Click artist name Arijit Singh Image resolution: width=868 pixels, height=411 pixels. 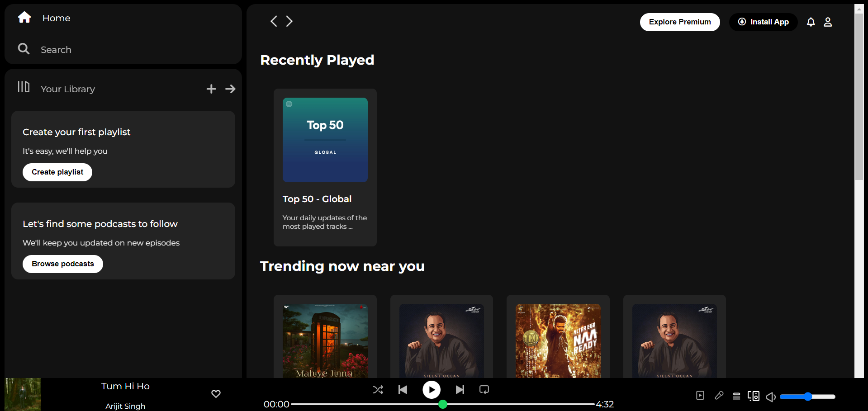point(125,406)
